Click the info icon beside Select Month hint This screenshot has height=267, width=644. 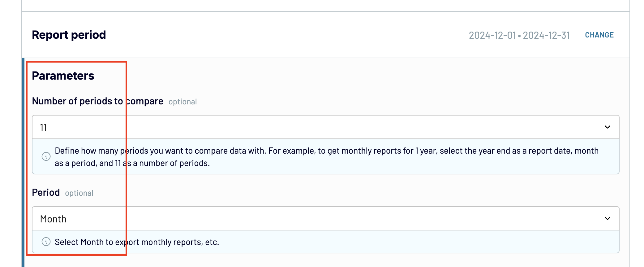(x=46, y=242)
